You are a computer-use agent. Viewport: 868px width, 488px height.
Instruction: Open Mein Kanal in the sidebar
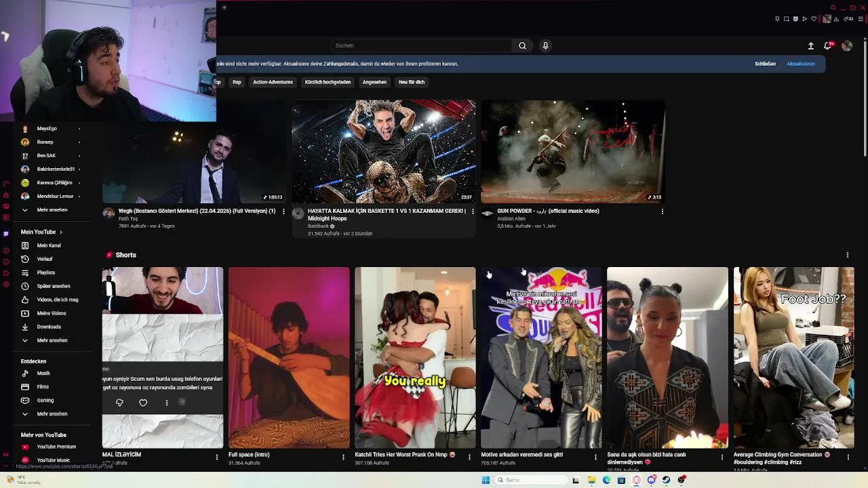click(x=49, y=245)
